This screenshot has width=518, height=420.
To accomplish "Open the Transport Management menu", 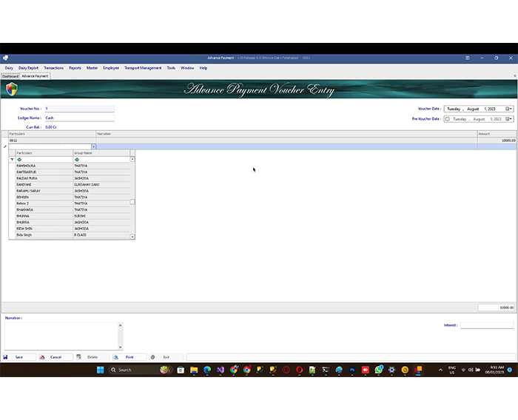I will [142, 68].
